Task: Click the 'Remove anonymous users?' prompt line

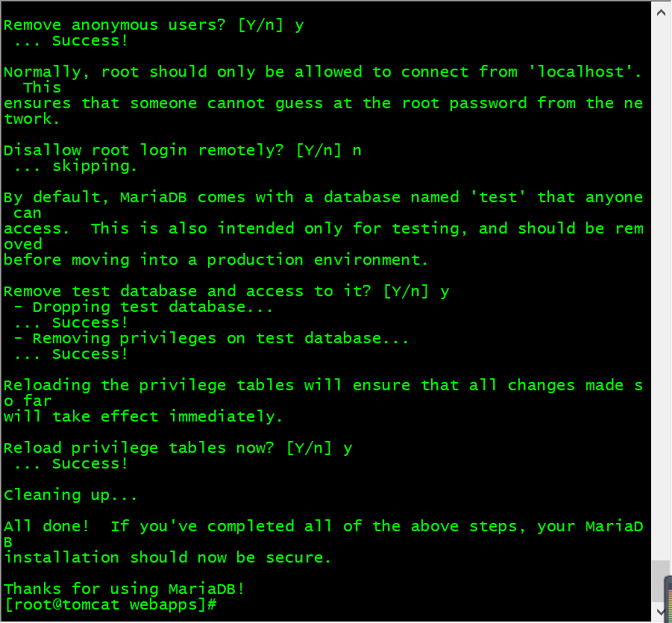Action: pos(154,25)
